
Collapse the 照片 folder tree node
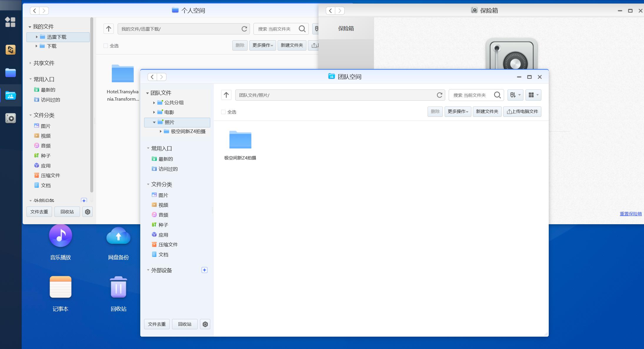click(x=154, y=122)
